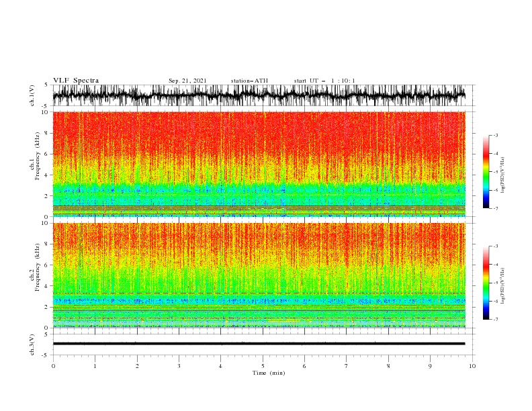532x411 pixels.
Task: Click inside the ch.1 spectrogram panel
Action: click(x=259, y=164)
